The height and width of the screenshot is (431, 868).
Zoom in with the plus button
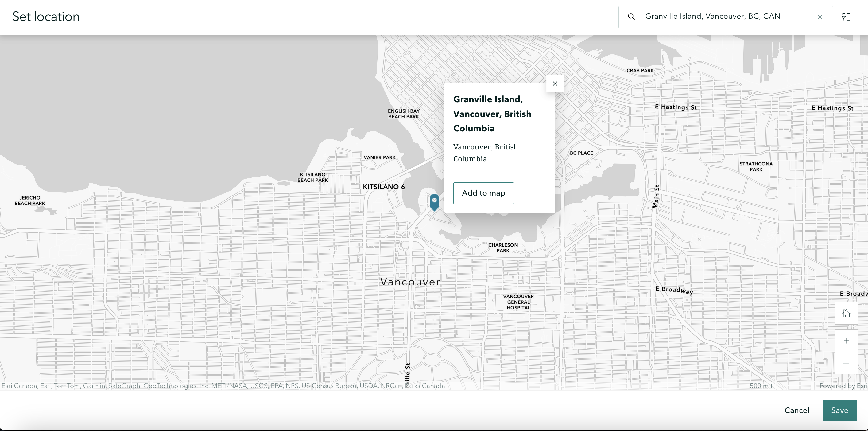[x=846, y=341]
